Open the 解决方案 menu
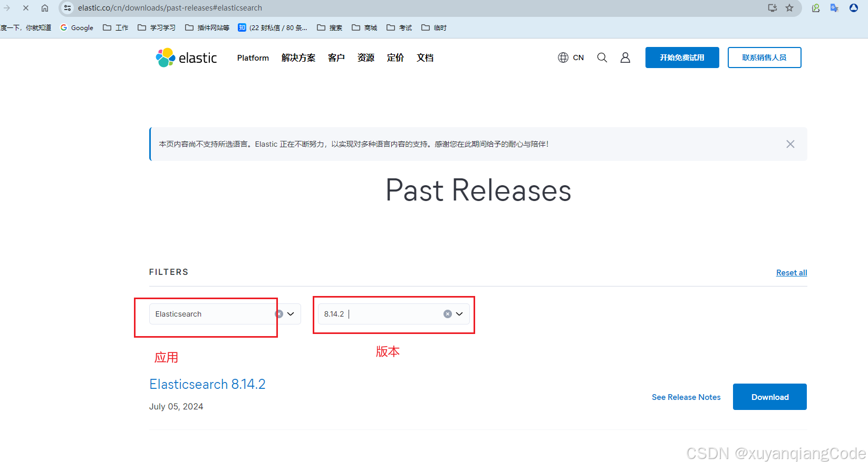868x468 pixels. [298, 58]
